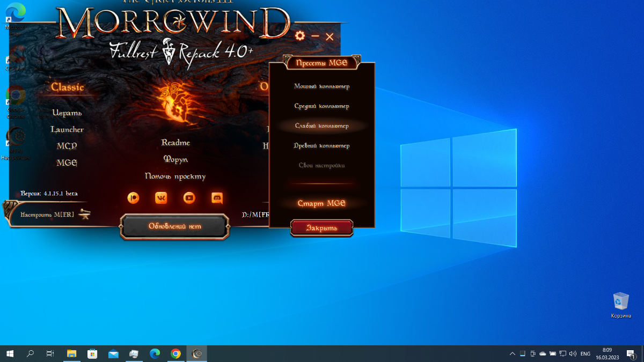Click the Пресеты MGE panel title

pos(322,63)
